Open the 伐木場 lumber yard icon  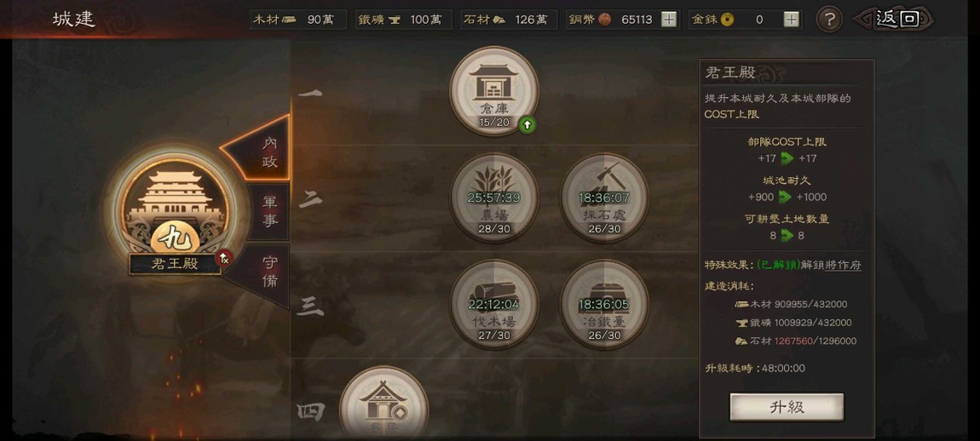tap(494, 304)
